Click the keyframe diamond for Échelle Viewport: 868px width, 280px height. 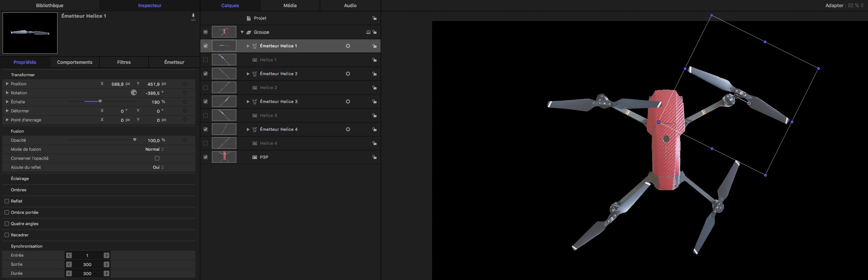click(x=185, y=102)
